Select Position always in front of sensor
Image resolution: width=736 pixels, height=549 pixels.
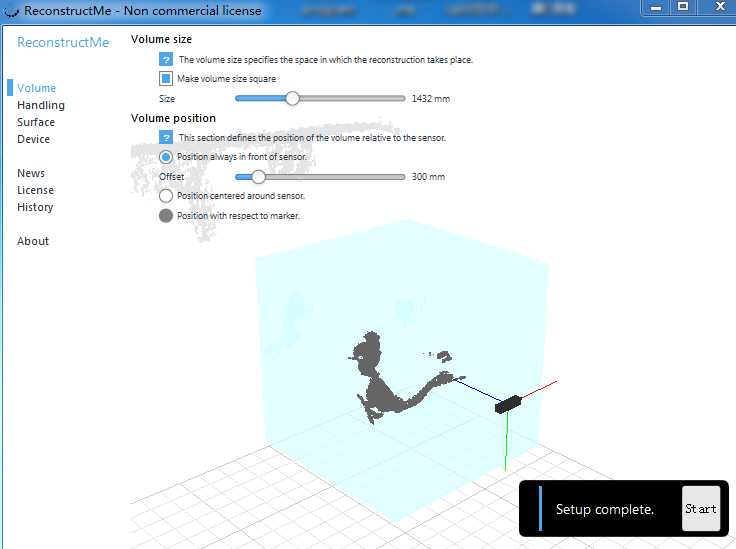[166, 157]
